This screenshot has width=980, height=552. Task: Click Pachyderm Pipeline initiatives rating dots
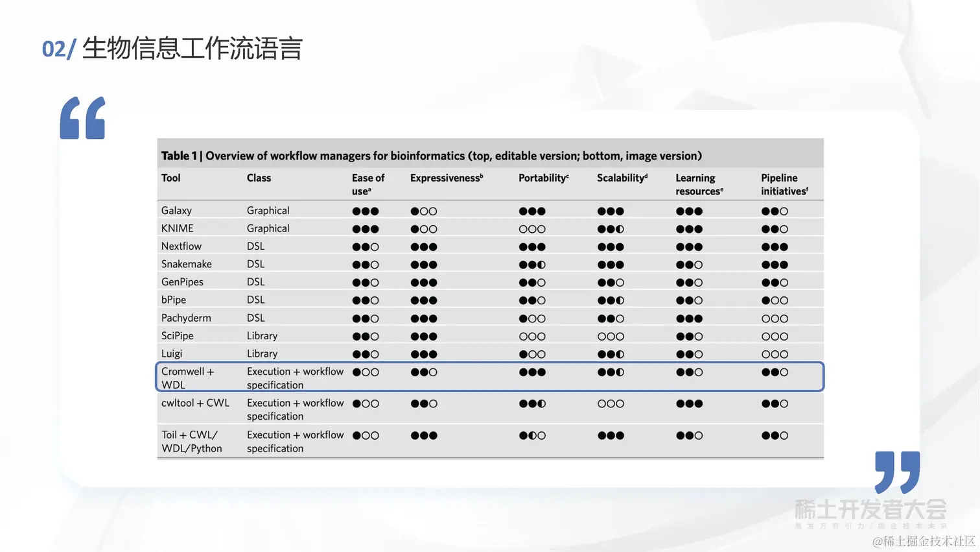coord(775,318)
